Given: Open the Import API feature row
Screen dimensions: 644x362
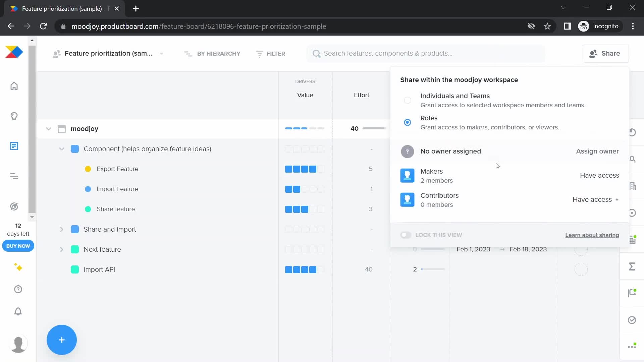Looking at the screenshot, I should (99, 269).
